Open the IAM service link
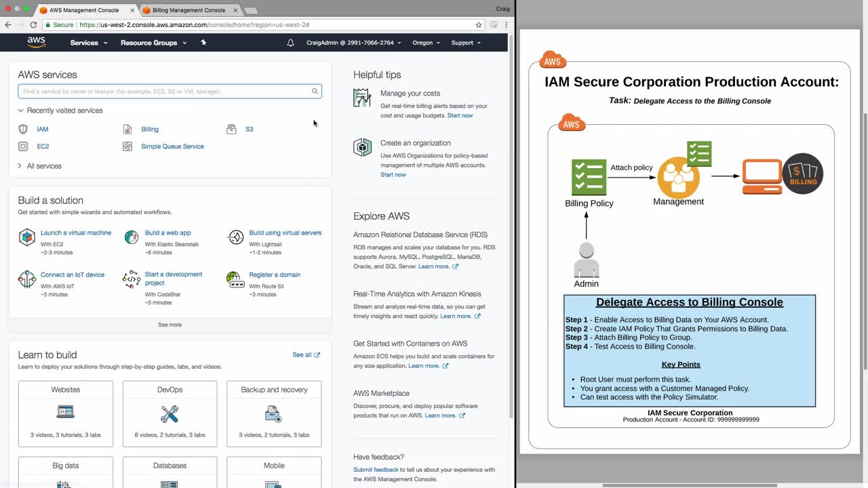This screenshot has width=868, height=488. [x=43, y=129]
